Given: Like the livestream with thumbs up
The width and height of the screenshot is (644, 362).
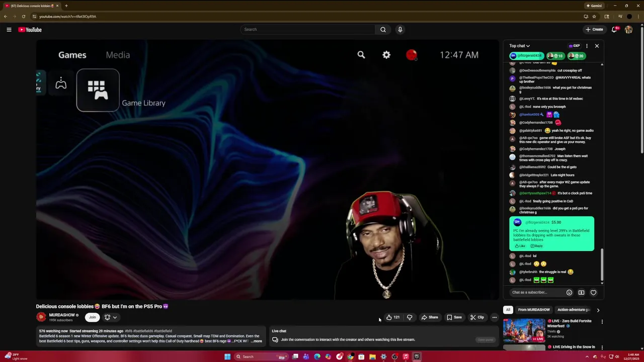Looking at the screenshot, I should coord(393,317).
